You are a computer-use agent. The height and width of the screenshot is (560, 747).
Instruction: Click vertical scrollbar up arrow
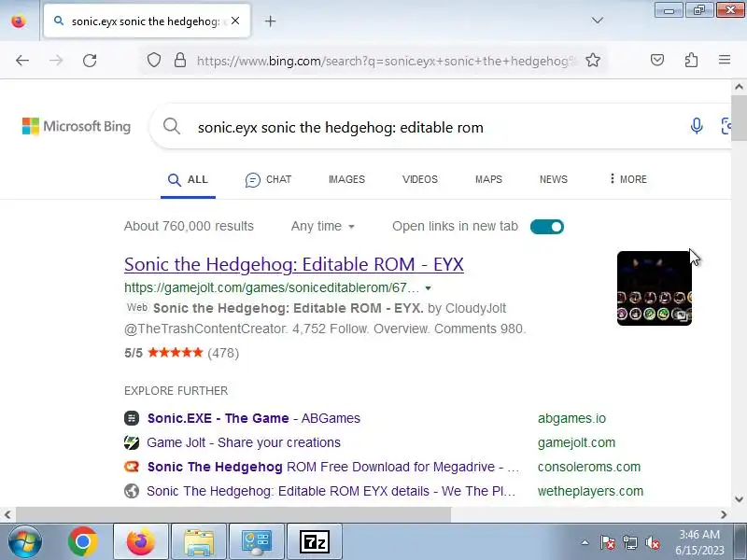point(739,87)
